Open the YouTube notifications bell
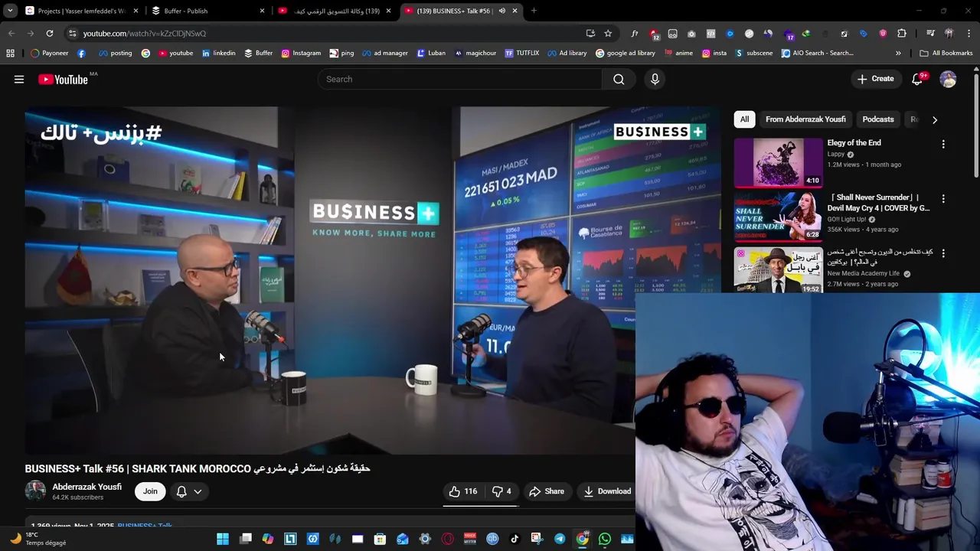Image resolution: width=980 pixels, height=551 pixels. (917, 80)
